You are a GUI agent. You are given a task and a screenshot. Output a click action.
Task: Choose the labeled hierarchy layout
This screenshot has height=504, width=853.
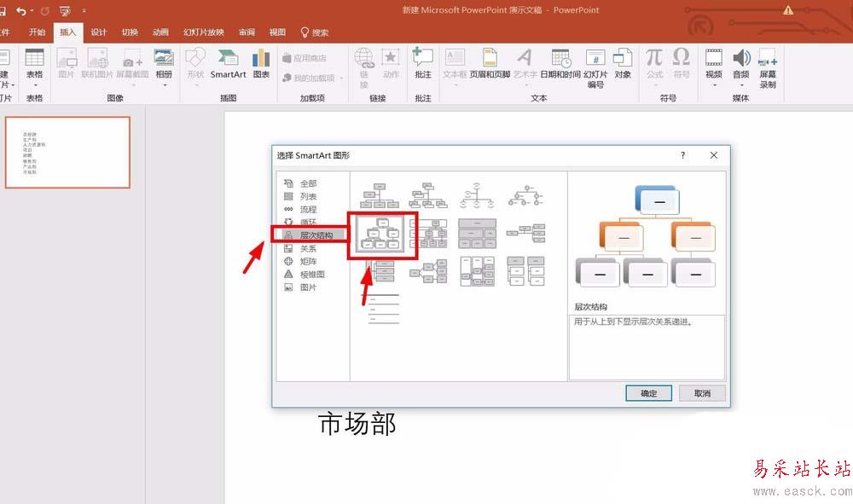[429, 234]
